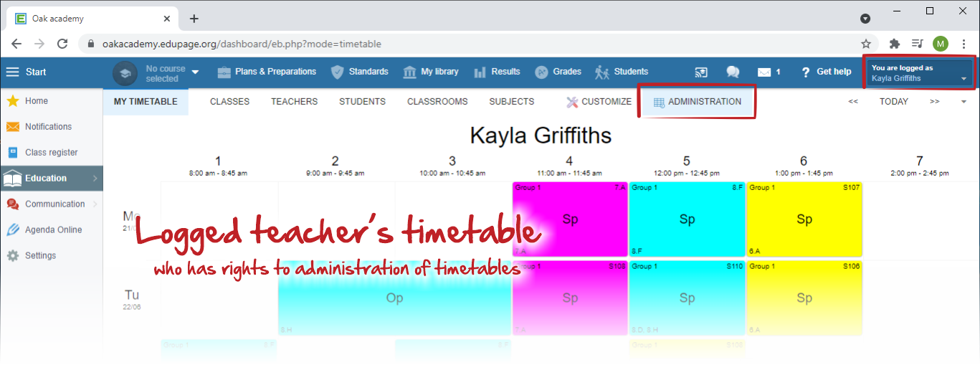The image size is (980, 365).
Task: Switch to the STUDENTS tab
Action: click(x=362, y=102)
